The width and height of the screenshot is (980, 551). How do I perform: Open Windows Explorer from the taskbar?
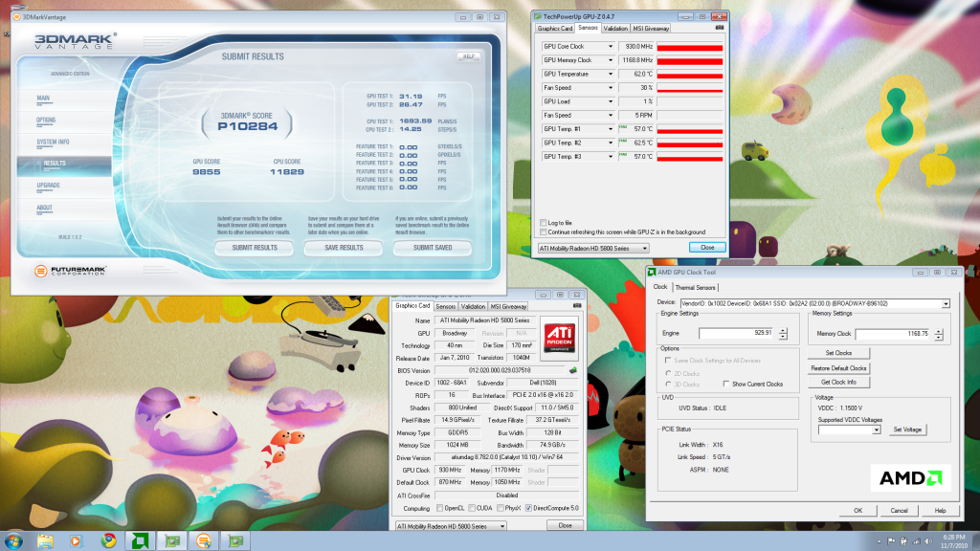[45, 541]
